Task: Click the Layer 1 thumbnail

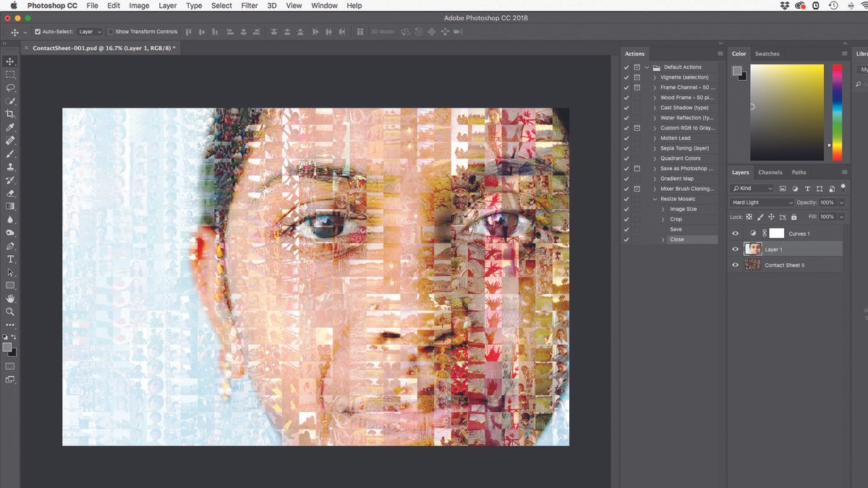Action: (x=753, y=249)
